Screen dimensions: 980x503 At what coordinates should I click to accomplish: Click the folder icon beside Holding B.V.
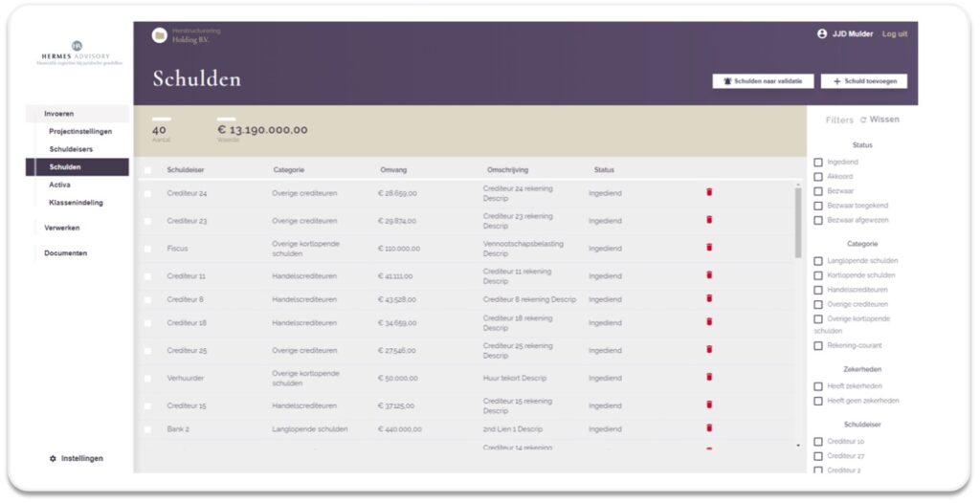click(160, 35)
